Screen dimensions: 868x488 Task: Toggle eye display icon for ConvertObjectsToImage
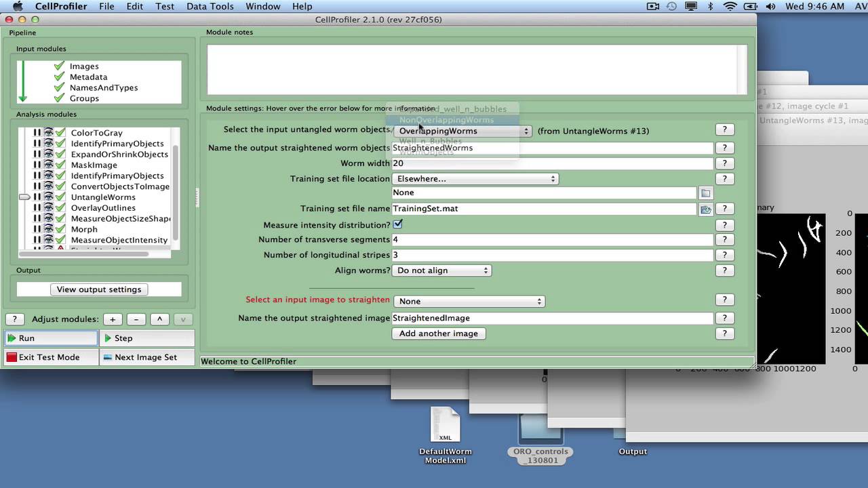(48, 186)
